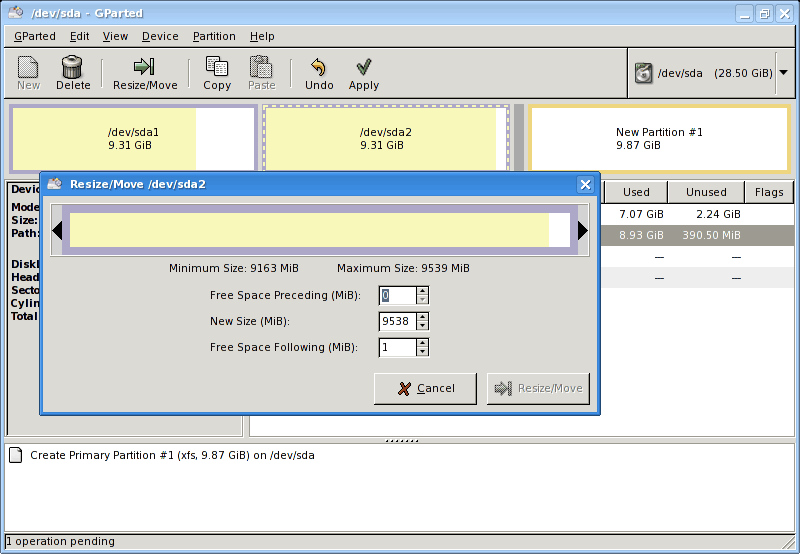800x554 pixels.
Task: Click the New Size input field
Action: pyautogui.click(x=397, y=321)
